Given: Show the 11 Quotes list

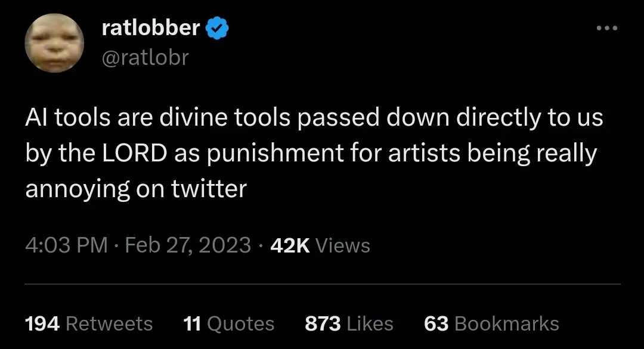Looking at the screenshot, I should pos(229,323).
